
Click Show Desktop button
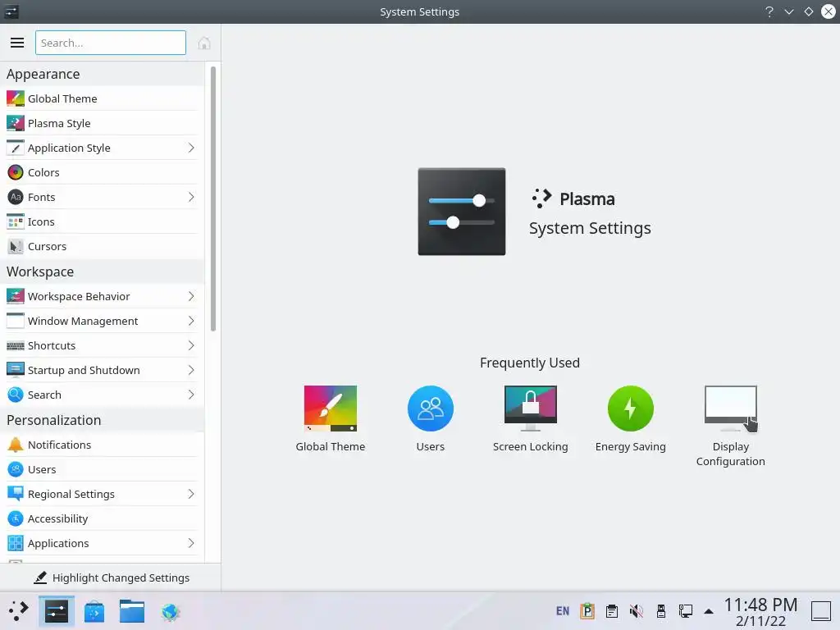820,611
